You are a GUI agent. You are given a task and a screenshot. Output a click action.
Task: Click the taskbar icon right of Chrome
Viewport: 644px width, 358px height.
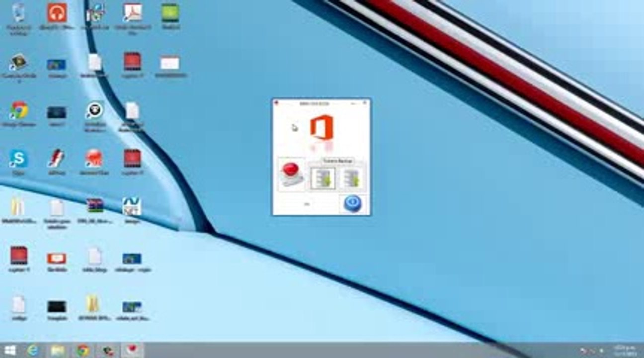coord(108,351)
